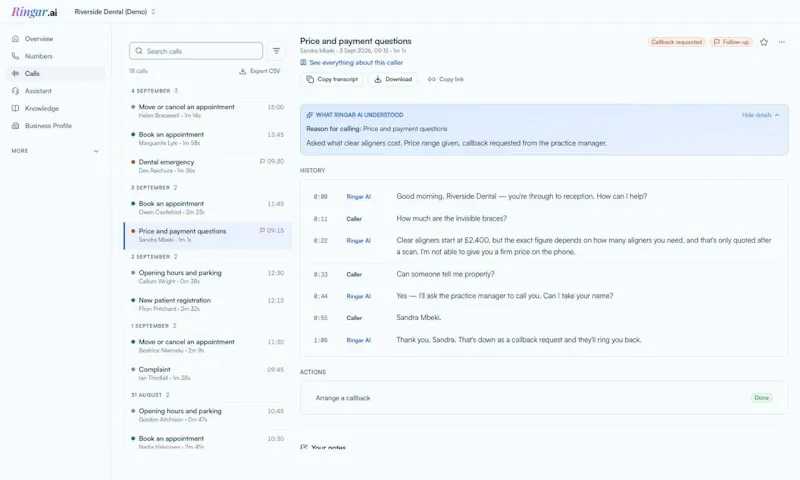Open Owen Castleford's Book an appointment call
Screen dimensions: 800x480
208,208
